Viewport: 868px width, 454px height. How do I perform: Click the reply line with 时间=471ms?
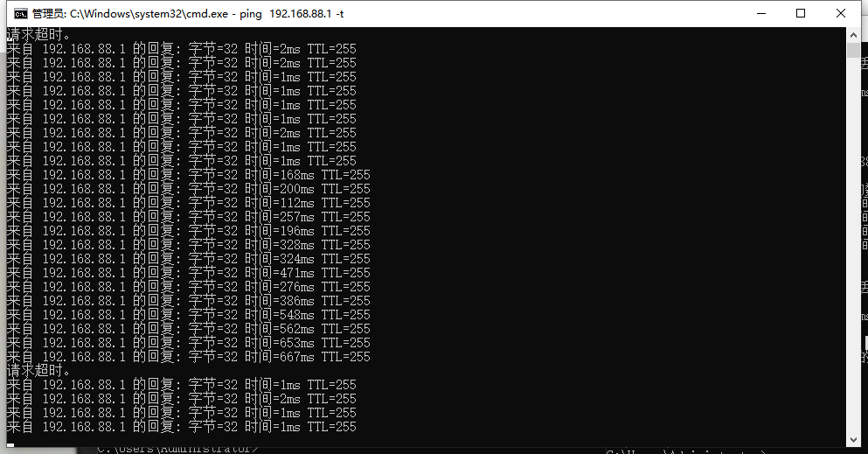[188, 273]
